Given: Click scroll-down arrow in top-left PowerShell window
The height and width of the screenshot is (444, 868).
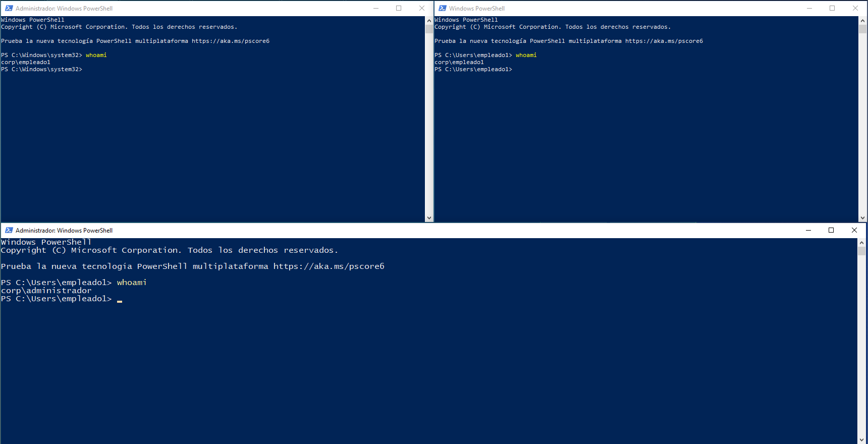Looking at the screenshot, I should point(429,218).
